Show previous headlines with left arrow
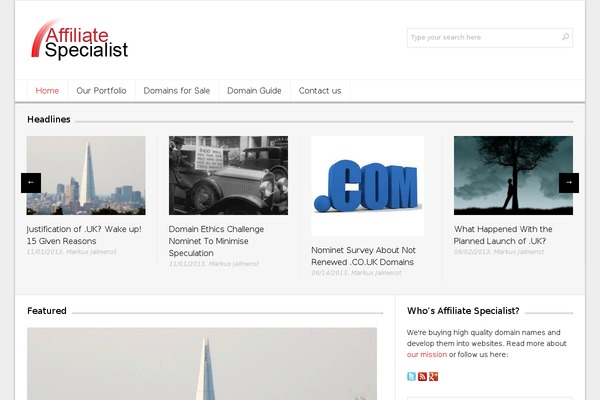Image resolution: width=600 pixels, height=400 pixels. pos(31,183)
